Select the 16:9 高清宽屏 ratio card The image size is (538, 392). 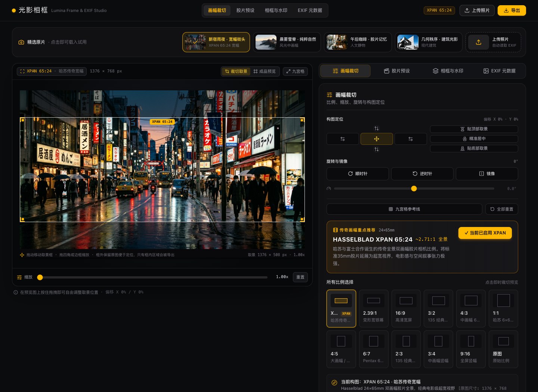click(x=406, y=309)
